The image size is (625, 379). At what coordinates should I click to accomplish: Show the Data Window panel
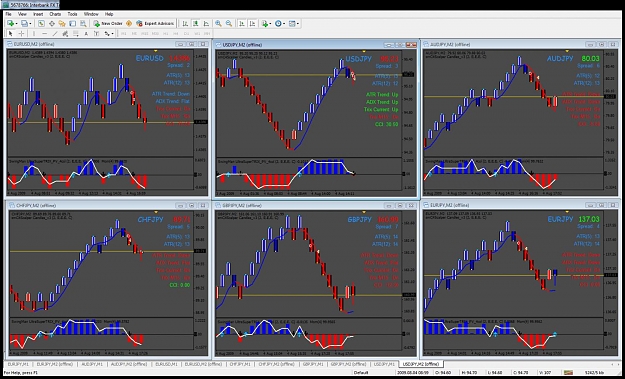pyautogui.click(x=52, y=24)
